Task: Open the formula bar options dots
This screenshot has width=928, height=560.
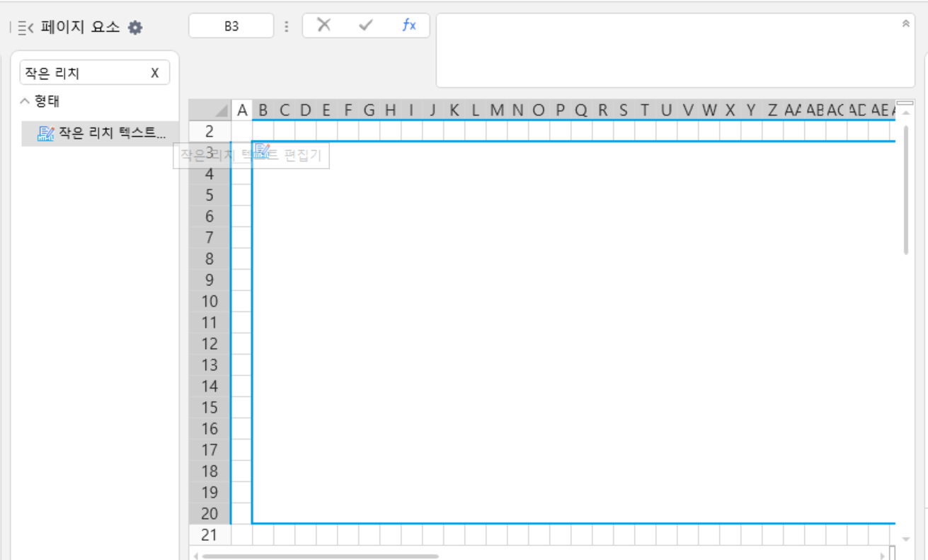Action: (x=287, y=26)
